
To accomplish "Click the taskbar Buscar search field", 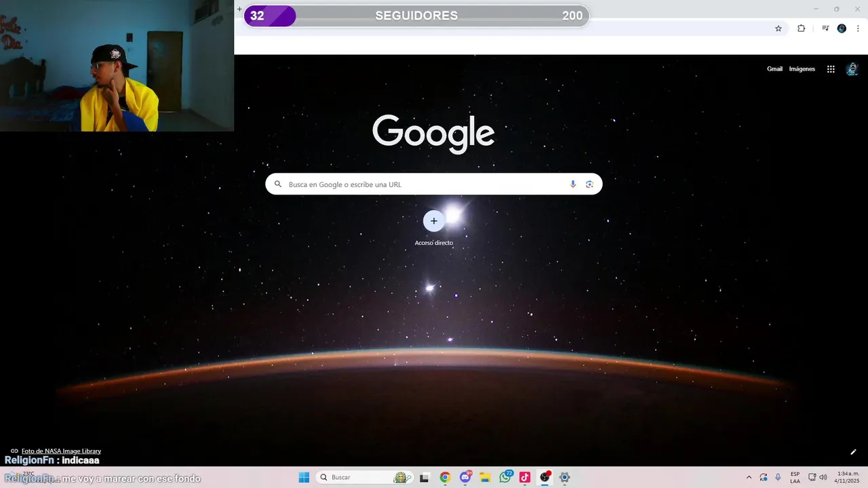I will (x=366, y=477).
